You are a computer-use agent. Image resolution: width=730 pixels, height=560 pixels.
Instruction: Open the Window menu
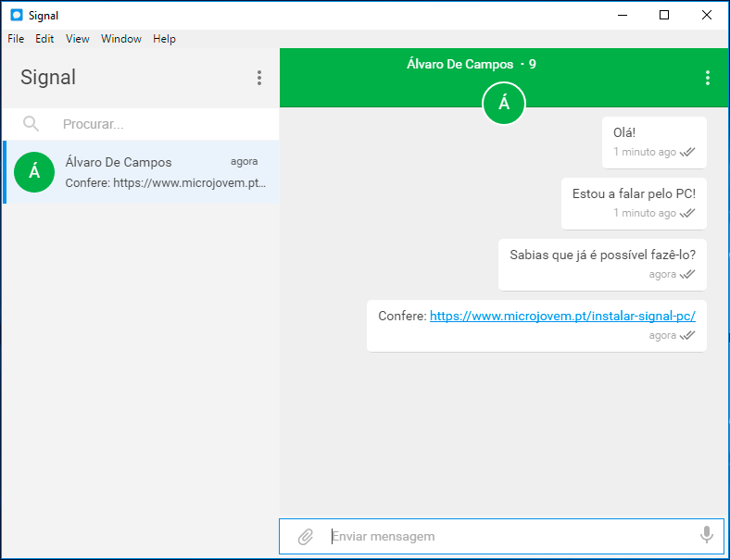[121, 39]
